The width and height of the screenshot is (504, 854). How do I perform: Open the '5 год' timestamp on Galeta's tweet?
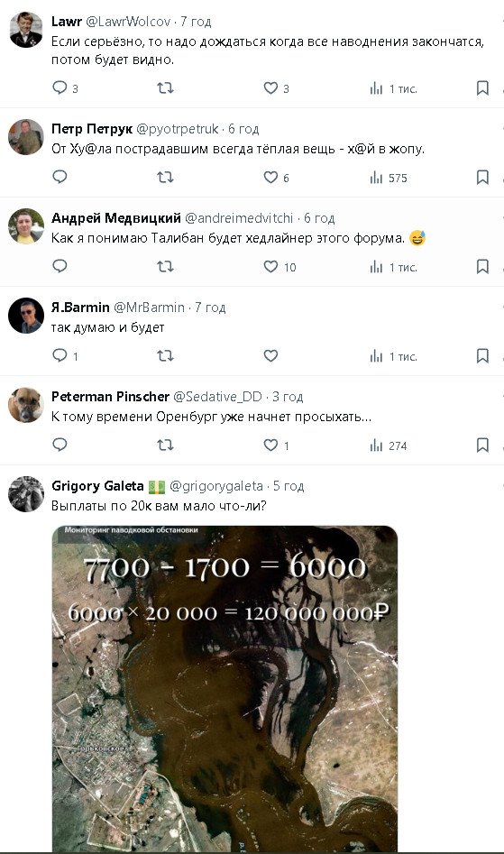tap(288, 486)
